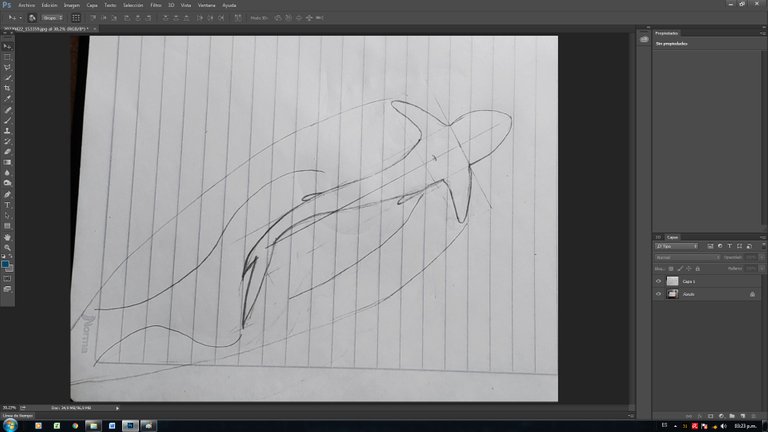
Task: Select the Move tool in the toolbox
Action: [x=7, y=47]
